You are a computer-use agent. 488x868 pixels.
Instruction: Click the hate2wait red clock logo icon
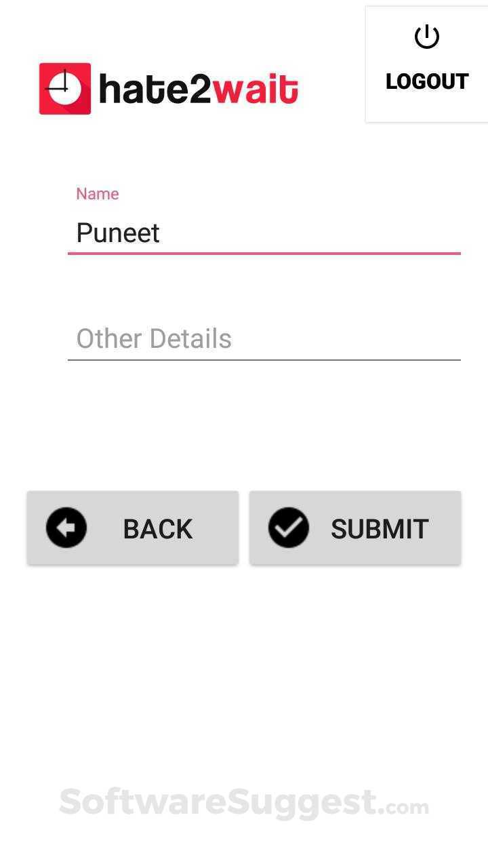[65, 89]
